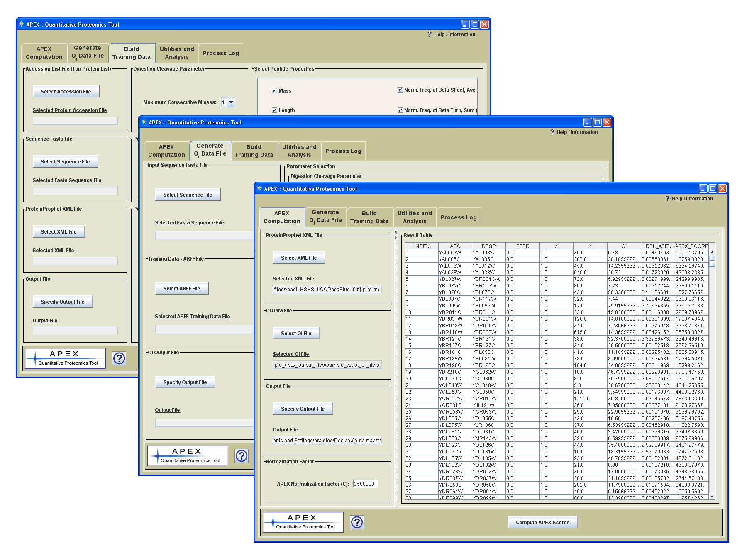Close the middle APEX window
Screen dimensions: 747x560
tap(607, 122)
